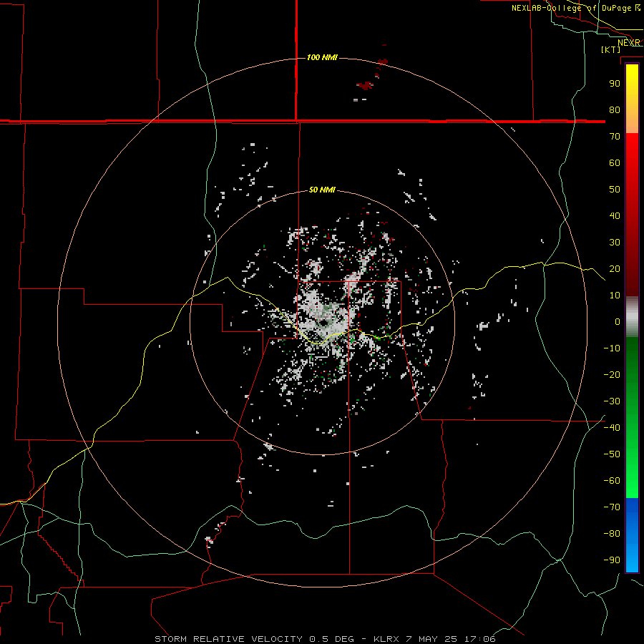This screenshot has height=644, width=644.
Task: Click the NEXR label above the color bar
Action: tap(628, 43)
